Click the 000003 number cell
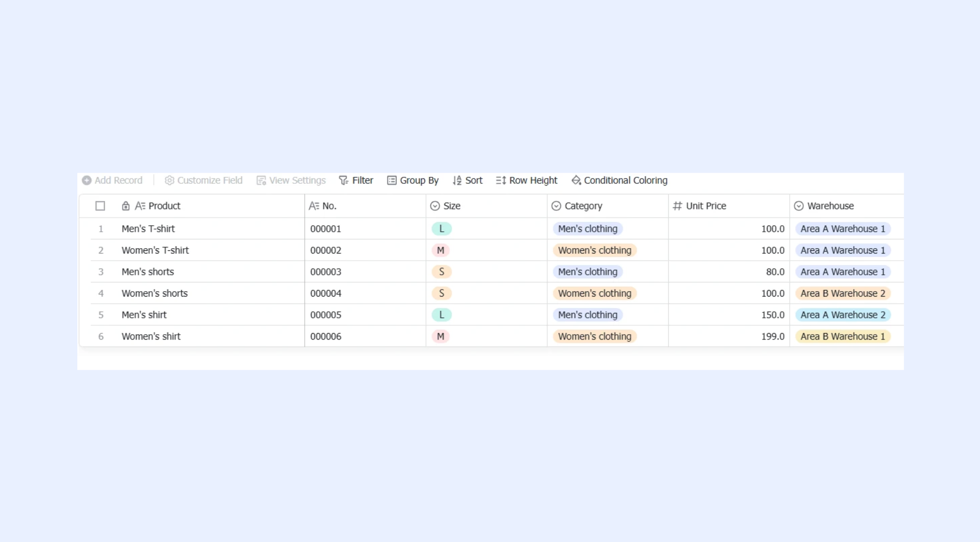 (x=365, y=272)
